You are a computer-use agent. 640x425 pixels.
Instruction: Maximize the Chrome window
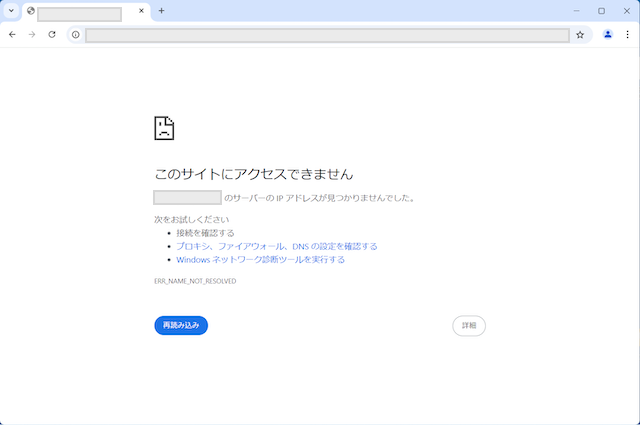click(x=601, y=11)
